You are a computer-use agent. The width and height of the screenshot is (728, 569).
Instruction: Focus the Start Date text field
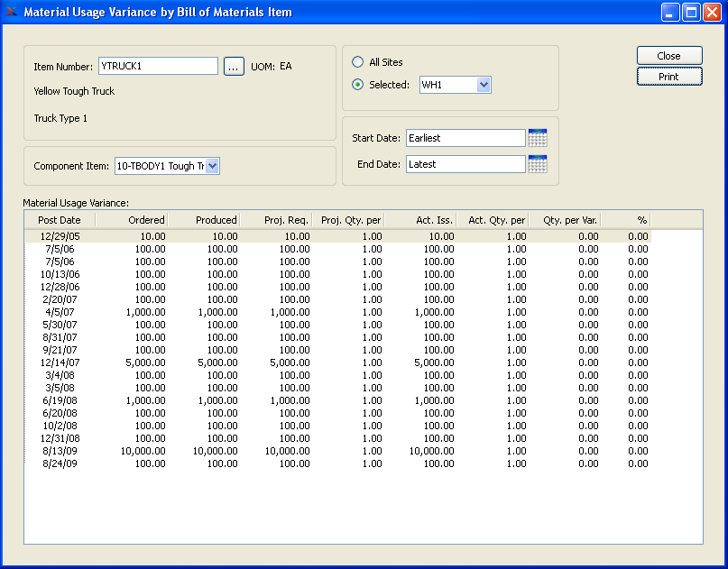click(x=465, y=138)
